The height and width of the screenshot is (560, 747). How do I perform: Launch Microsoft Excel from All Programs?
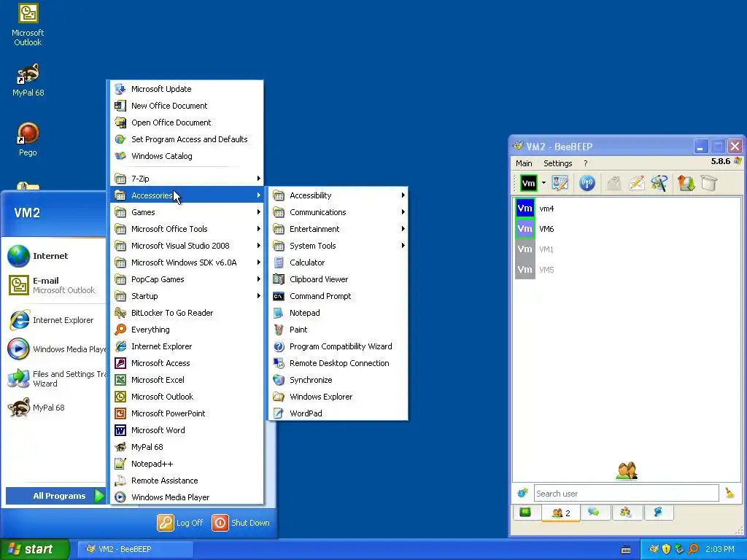pos(187,380)
